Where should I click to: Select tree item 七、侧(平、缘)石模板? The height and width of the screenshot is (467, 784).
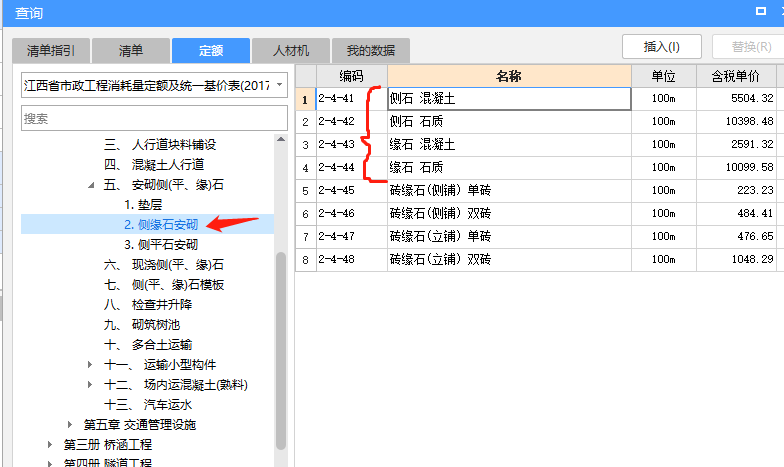tap(164, 284)
